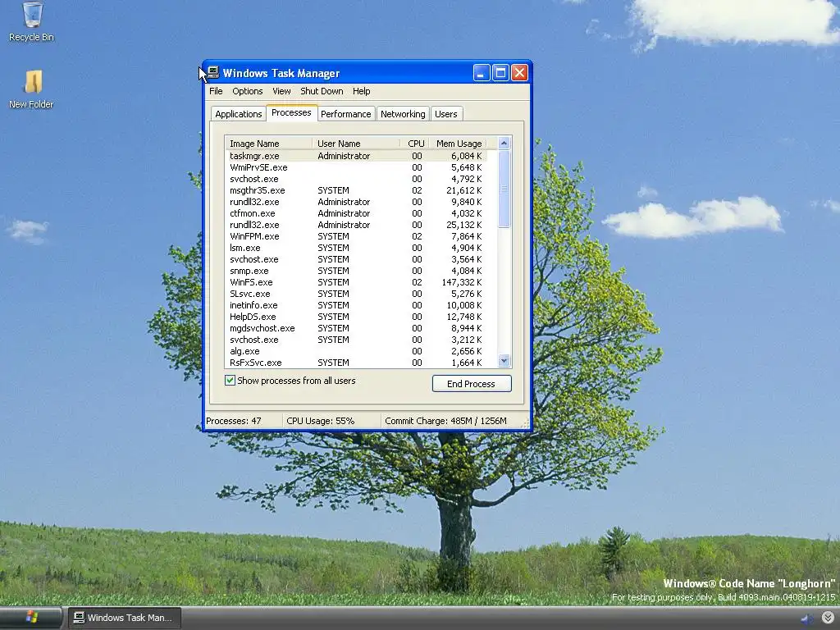
Task: Open the View menu
Action: pos(281,91)
